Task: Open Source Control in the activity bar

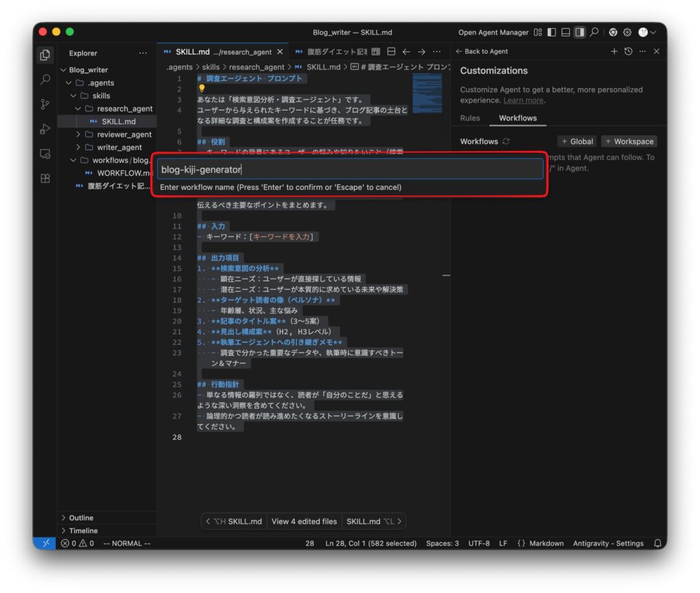Action: click(45, 105)
